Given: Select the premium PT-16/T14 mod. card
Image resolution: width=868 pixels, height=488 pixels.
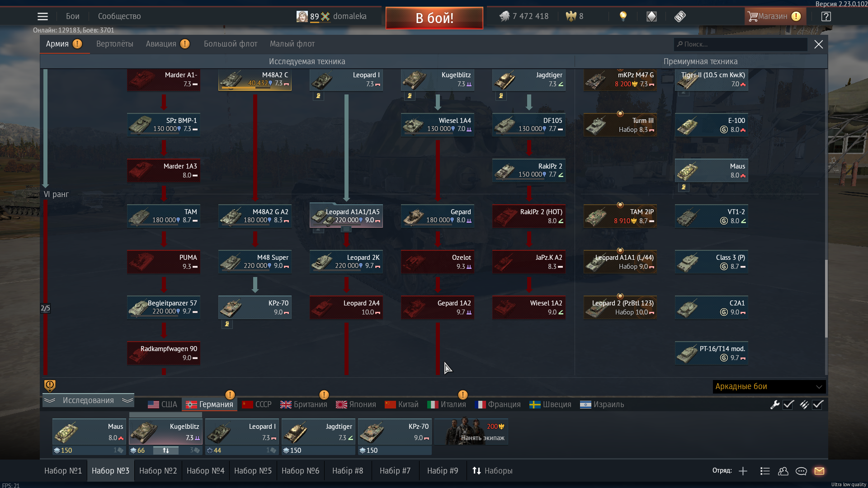Looking at the screenshot, I should [x=712, y=352].
